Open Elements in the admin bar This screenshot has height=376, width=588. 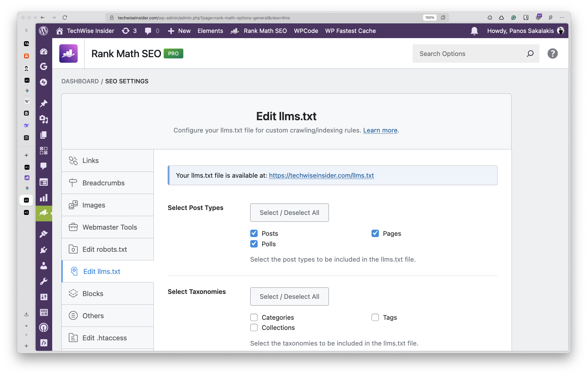(210, 31)
